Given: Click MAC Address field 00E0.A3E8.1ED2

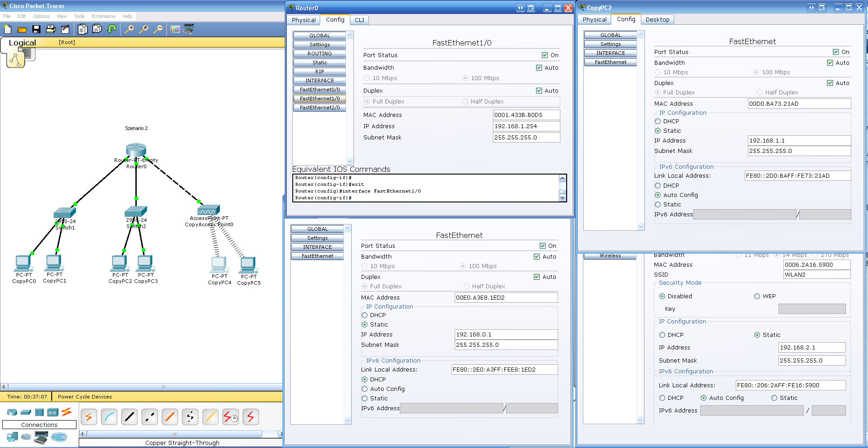Looking at the screenshot, I should 506,298.
